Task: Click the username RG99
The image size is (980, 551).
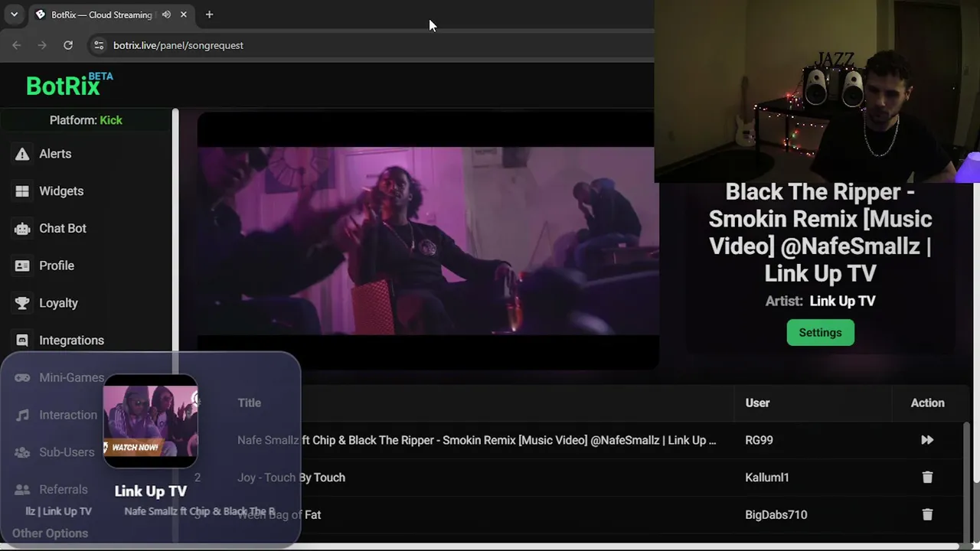Action: pos(759,440)
